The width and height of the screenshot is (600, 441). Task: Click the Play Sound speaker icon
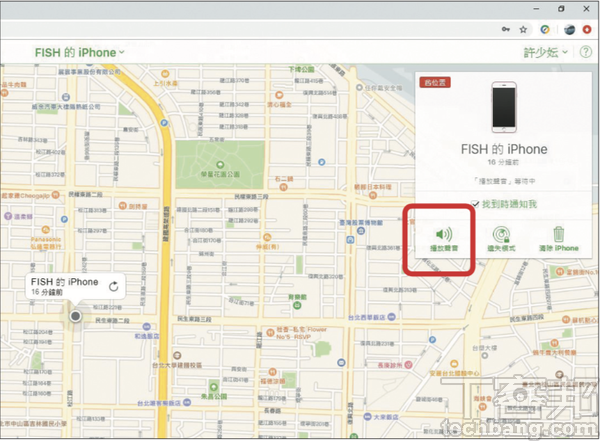444,234
